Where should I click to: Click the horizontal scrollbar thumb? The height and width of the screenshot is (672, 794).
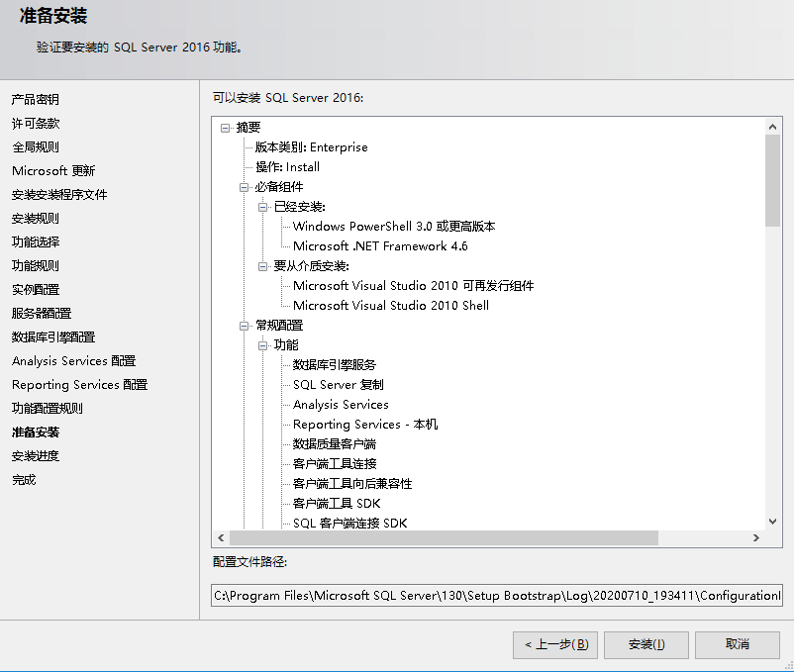click(x=445, y=538)
